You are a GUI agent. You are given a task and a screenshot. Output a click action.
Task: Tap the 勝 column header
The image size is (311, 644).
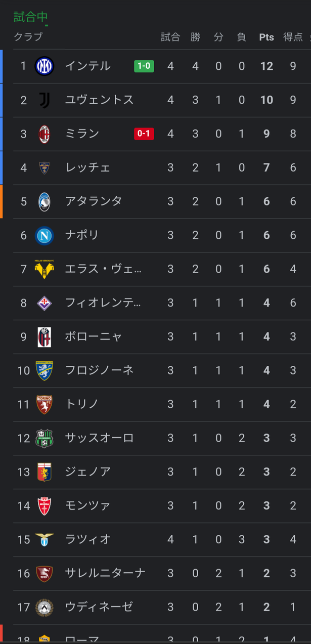(x=195, y=37)
